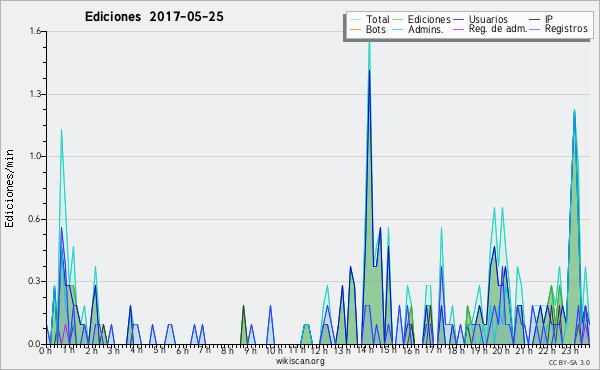
Task: Click the 14 h x-axis label
Action: coord(365,350)
